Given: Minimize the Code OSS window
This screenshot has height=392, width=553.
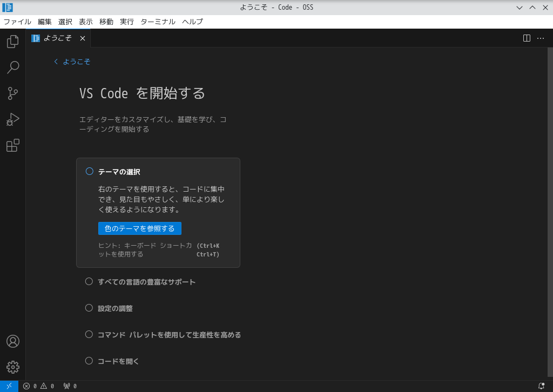Looking at the screenshot, I should (x=519, y=8).
